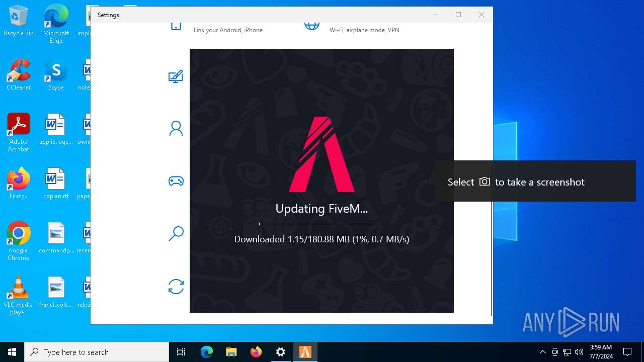
Task: Open Microsoft Edge desktop shortcut
Action: [x=56, y=24]
